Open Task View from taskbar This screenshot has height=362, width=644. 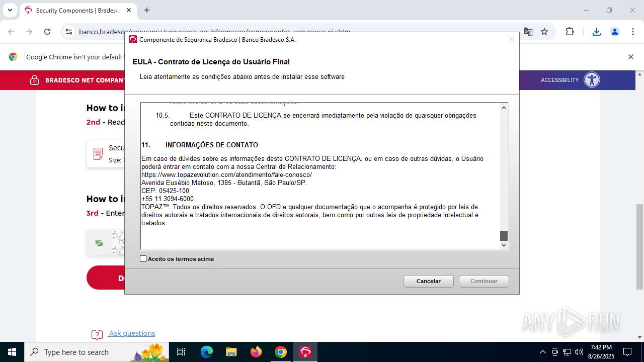tap(181, 352)
